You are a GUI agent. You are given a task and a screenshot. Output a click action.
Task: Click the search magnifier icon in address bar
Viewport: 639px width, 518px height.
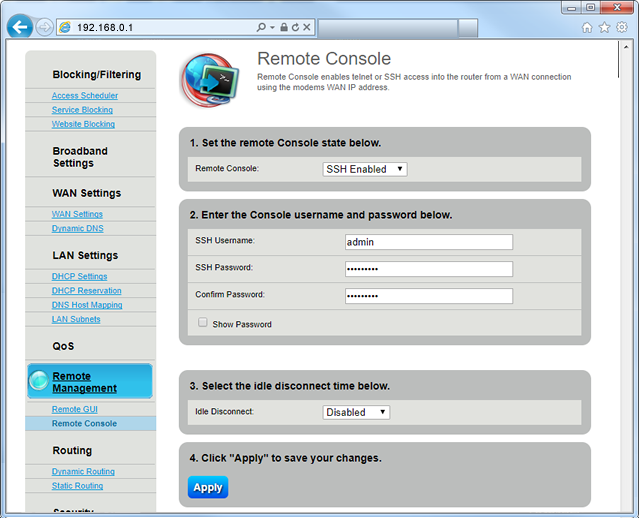point(261,27)
